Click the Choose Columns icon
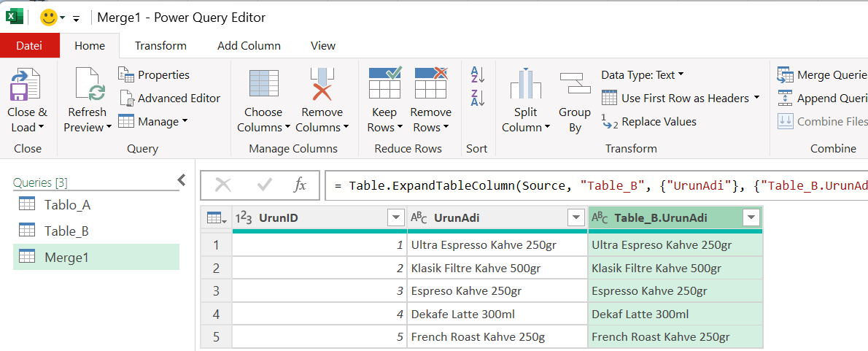 click(x=263, y=85)
